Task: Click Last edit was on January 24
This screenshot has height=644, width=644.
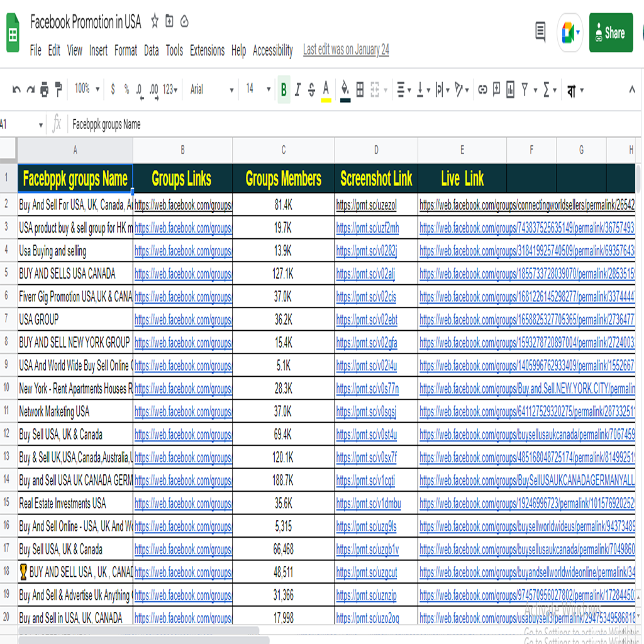Action: point(346,50)
